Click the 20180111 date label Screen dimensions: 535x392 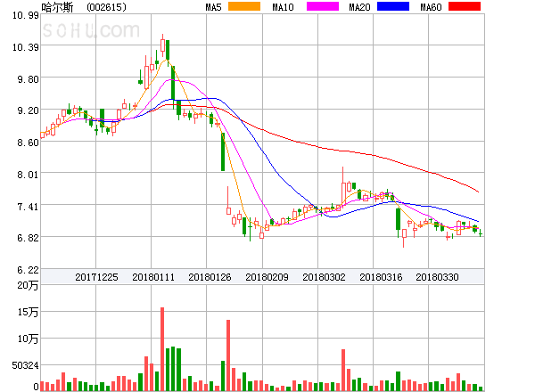[x=153, y=277]
